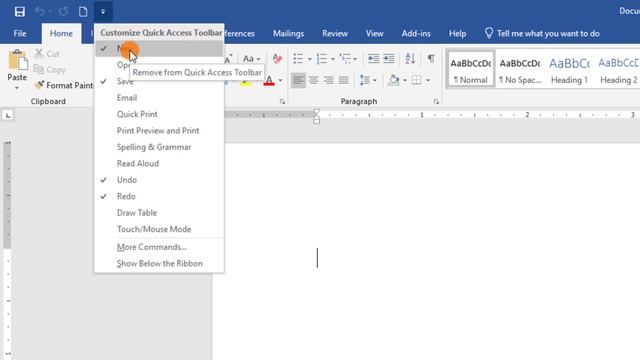Apply the red Font Color A
The image size is (640, 360).
point(269,80)
